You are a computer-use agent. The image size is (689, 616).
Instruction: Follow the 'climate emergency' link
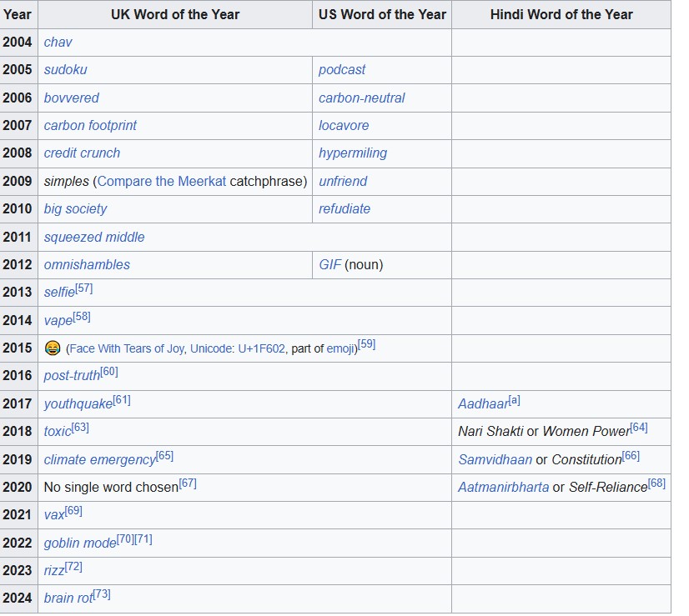[x=100, y=459]
